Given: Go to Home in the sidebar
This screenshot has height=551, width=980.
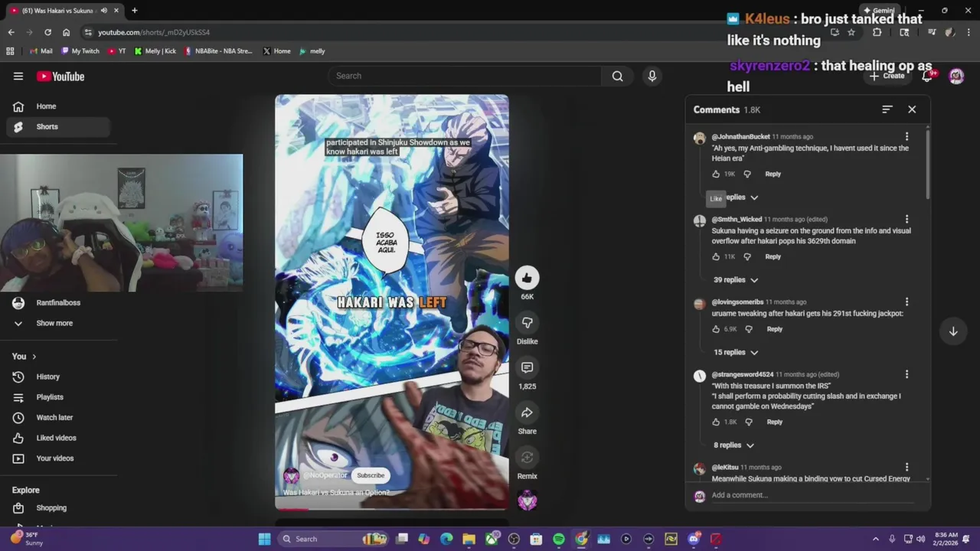Looking at the screenshot, I should click(x=58, y=106).
